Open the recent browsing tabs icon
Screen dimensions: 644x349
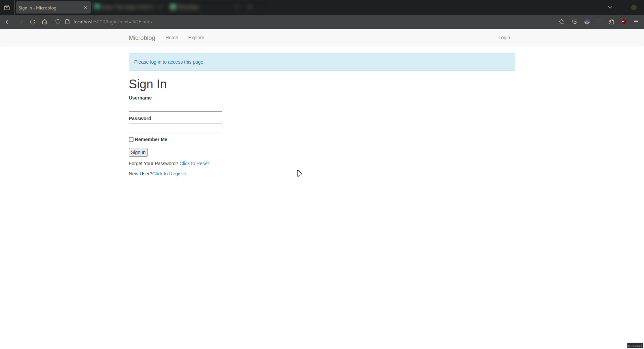[7, 7]
